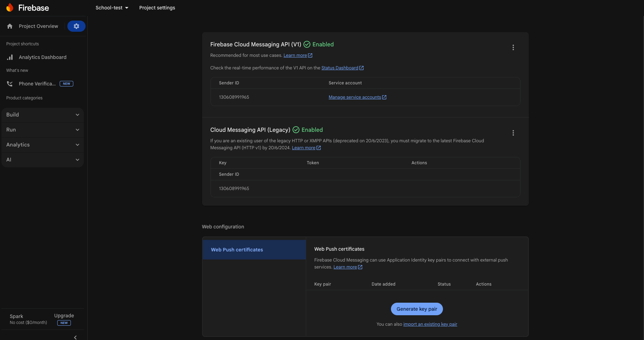Select the Web Push certificates tab
The width and height of the screenshot is (644, 340).
[237, 249]
